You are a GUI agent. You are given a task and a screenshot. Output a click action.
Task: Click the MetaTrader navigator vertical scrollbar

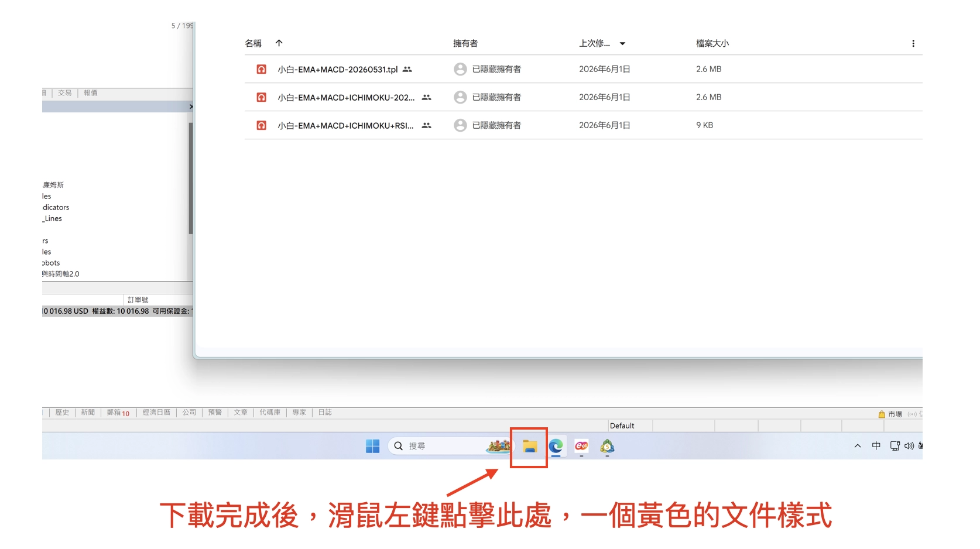(x=190, y=179)
